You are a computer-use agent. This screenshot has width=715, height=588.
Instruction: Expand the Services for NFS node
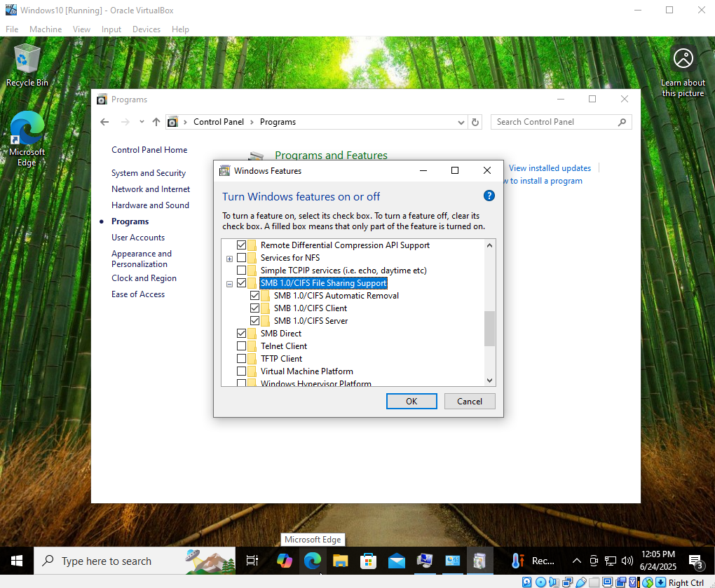[x=229, y=259]
